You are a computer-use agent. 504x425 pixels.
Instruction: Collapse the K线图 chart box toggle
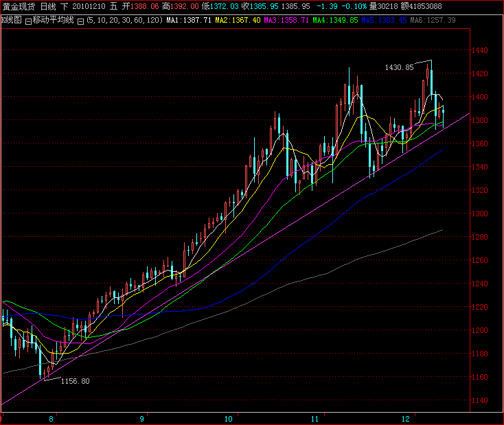28,21
